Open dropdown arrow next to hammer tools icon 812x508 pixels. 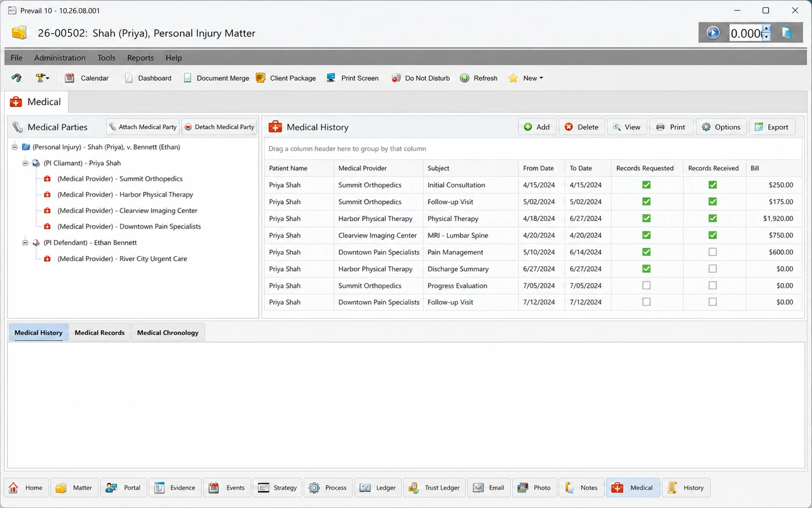coord(48,78)
